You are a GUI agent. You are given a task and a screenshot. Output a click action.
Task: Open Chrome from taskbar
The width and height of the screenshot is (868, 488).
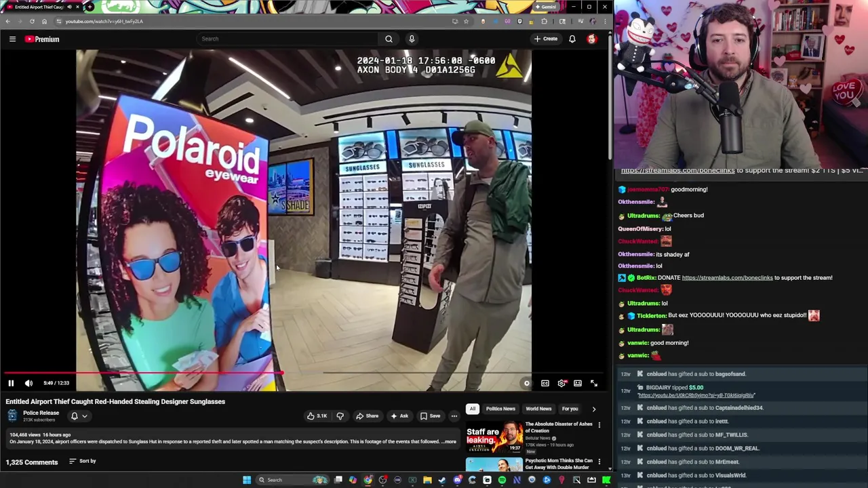tap(368, 480)
